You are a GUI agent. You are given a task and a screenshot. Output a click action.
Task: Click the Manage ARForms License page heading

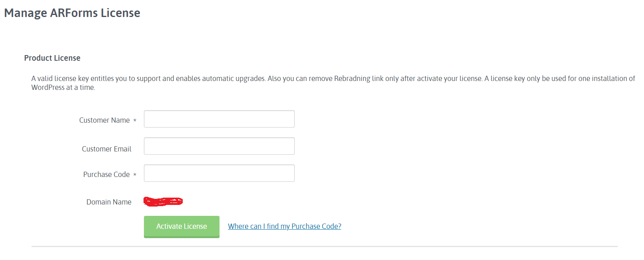[72, 13]
